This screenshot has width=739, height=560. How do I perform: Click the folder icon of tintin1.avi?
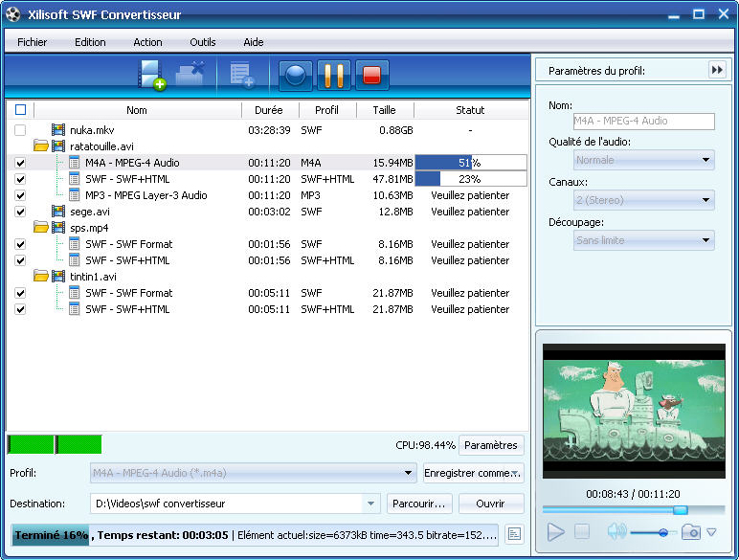click(41, 277)
